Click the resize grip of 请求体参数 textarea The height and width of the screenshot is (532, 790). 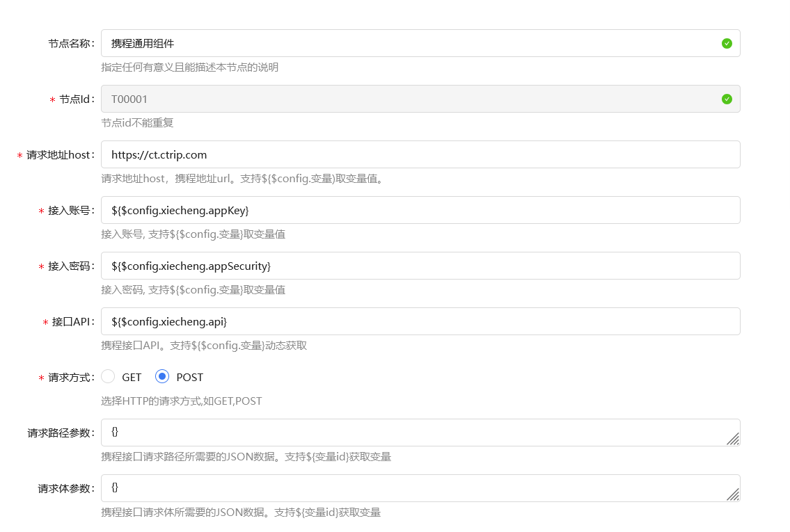tap(734, 495)
